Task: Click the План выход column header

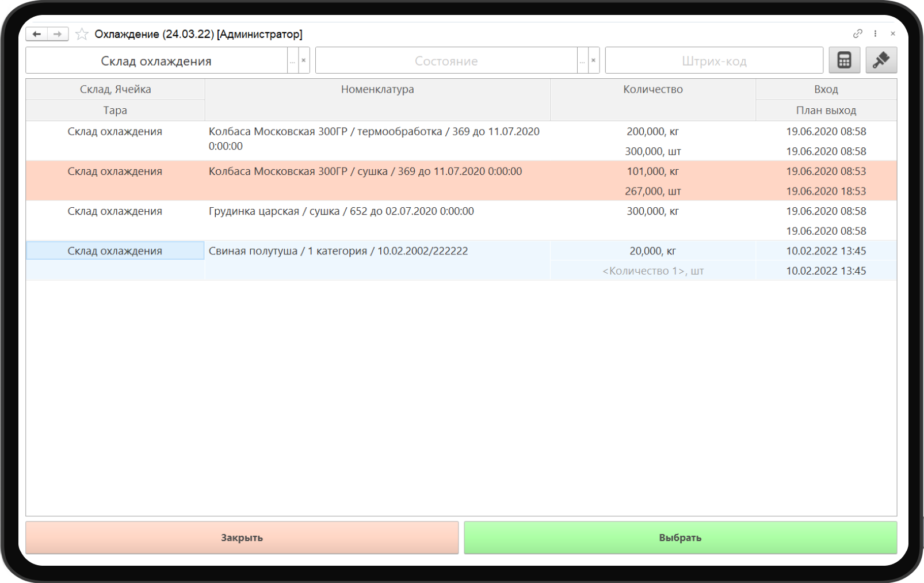Action: point(826,110)
